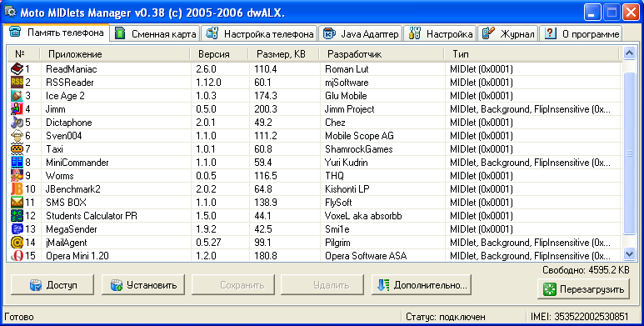Click the Готово status bar text
644x326 pixels.
(19, 317)
